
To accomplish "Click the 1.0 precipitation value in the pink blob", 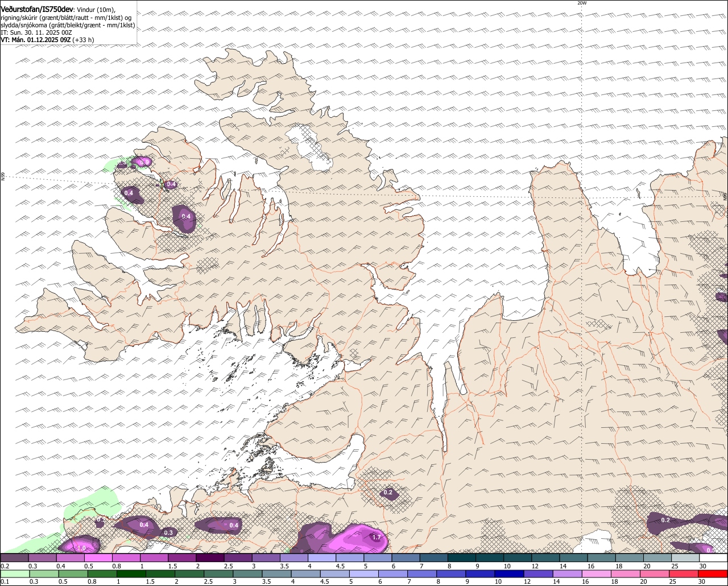I will point(81,548).
